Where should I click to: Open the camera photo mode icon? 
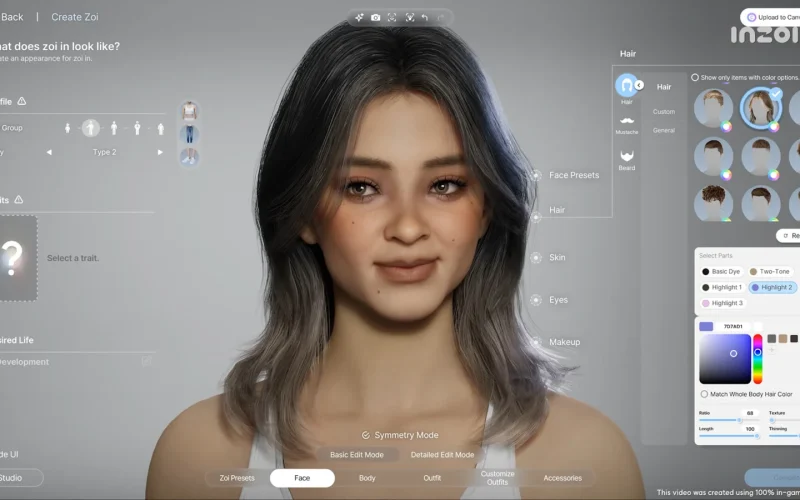376,17
